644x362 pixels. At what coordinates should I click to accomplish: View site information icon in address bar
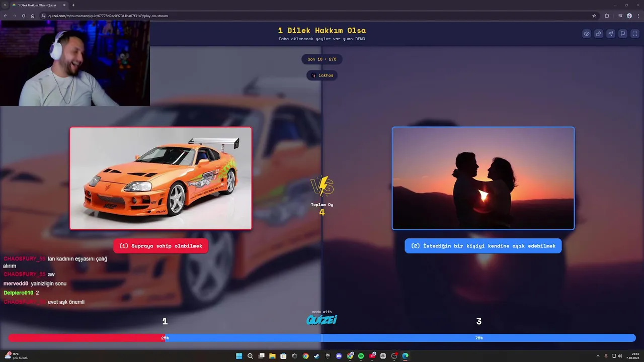click(x=43, y=16)
